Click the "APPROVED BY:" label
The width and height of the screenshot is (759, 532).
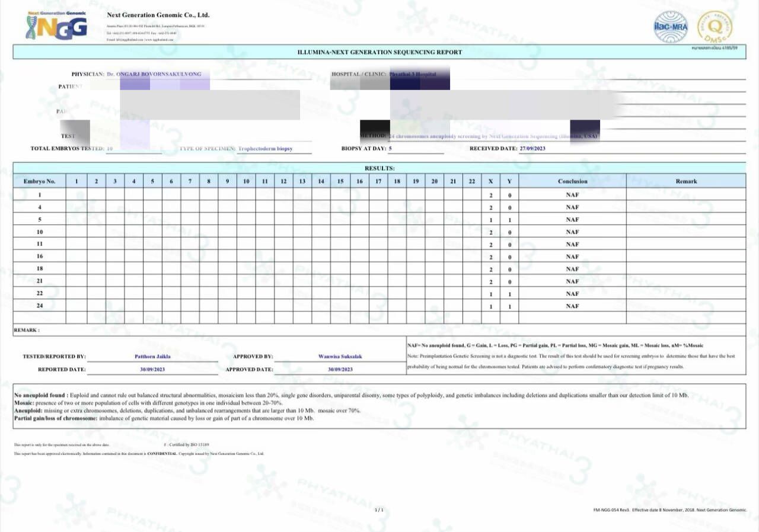tap(253, 357)
